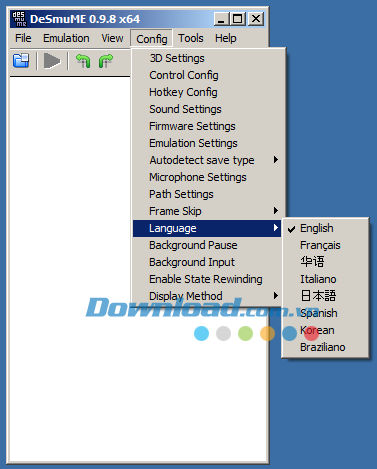
Task: Close the DeSmuME window
Action: 256,19
